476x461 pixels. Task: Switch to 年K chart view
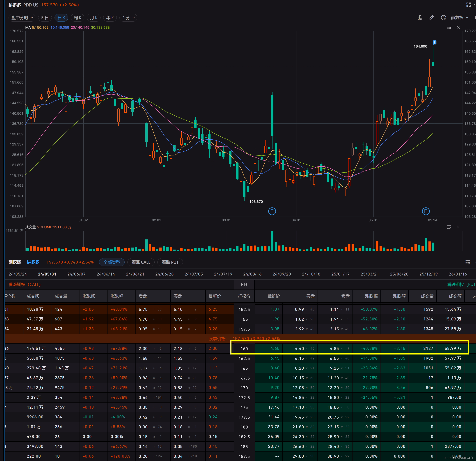pyautogui.click(x=110, y=18)
